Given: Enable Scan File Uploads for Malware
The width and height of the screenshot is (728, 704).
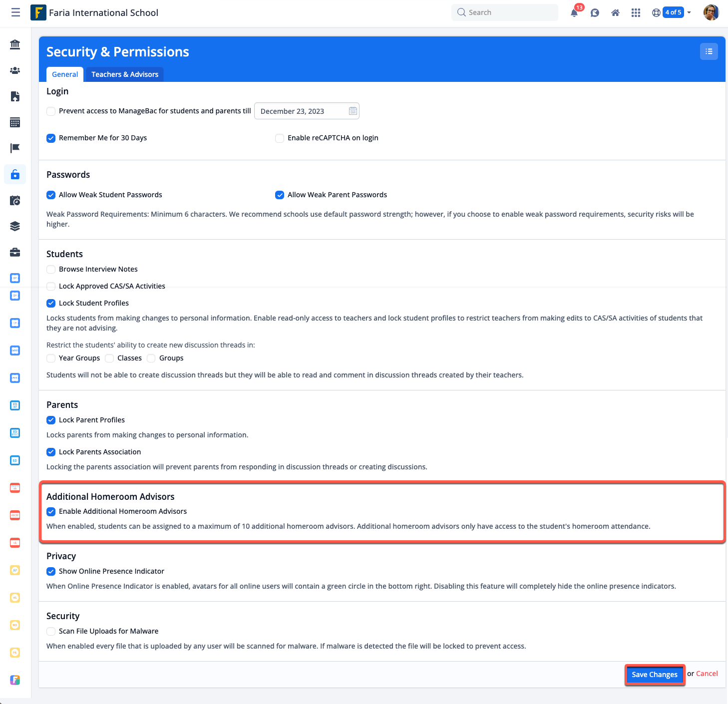Looking at the screenshot, I should coord(51,631).
